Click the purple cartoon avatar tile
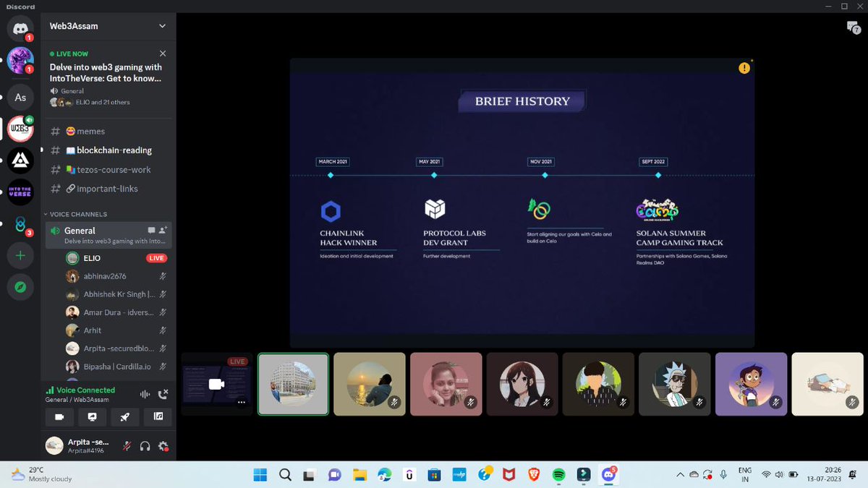Viewport: 868px width, 488px height. click(752, 384)
